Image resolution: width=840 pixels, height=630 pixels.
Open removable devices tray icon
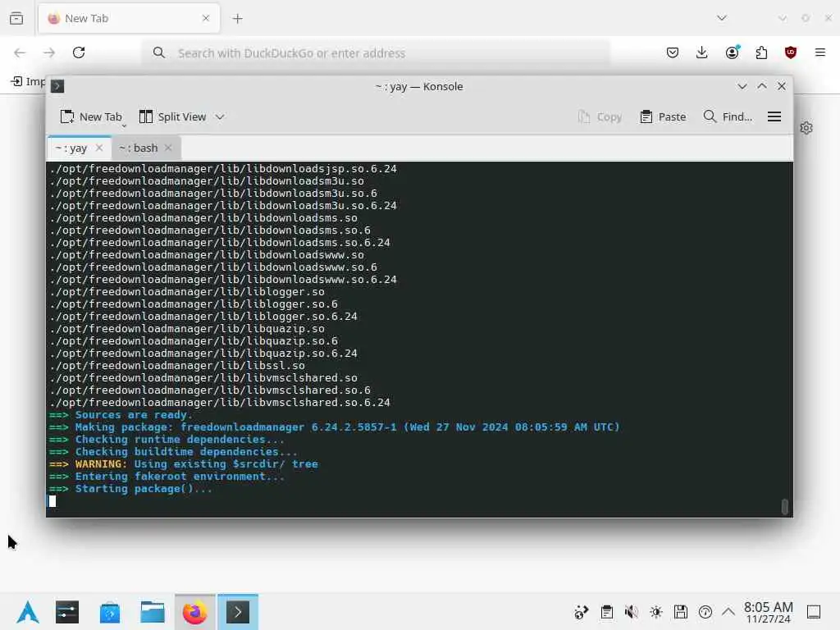pos(680,612)
